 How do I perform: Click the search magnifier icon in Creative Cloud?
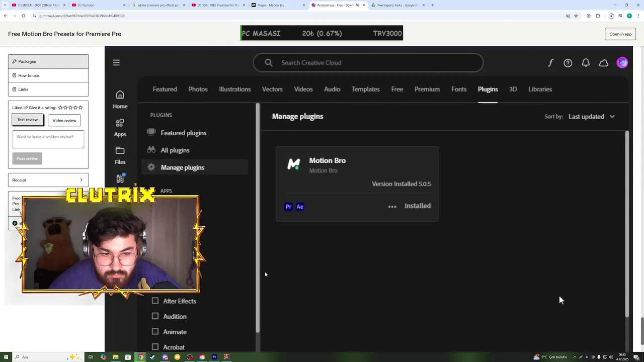click(x=269, y=63)
